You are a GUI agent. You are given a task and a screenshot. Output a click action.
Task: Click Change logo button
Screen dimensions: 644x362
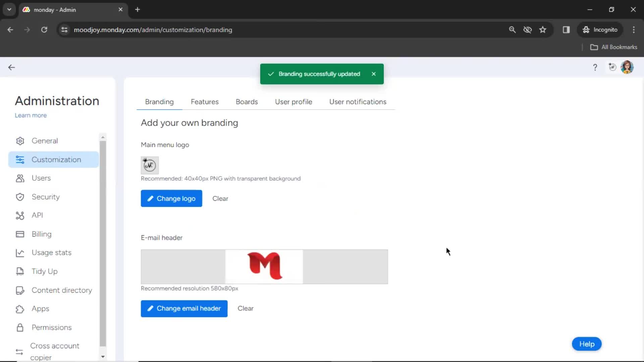[172, 198]
